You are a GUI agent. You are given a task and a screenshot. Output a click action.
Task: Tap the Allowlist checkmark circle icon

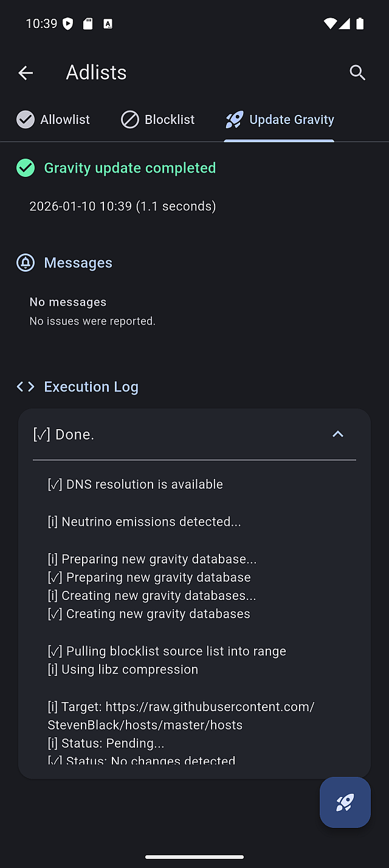[26, 120]
